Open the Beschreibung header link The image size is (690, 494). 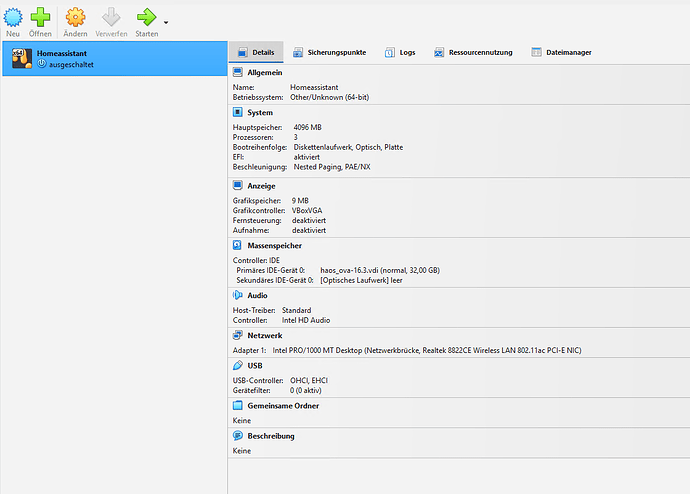(271, 436)
